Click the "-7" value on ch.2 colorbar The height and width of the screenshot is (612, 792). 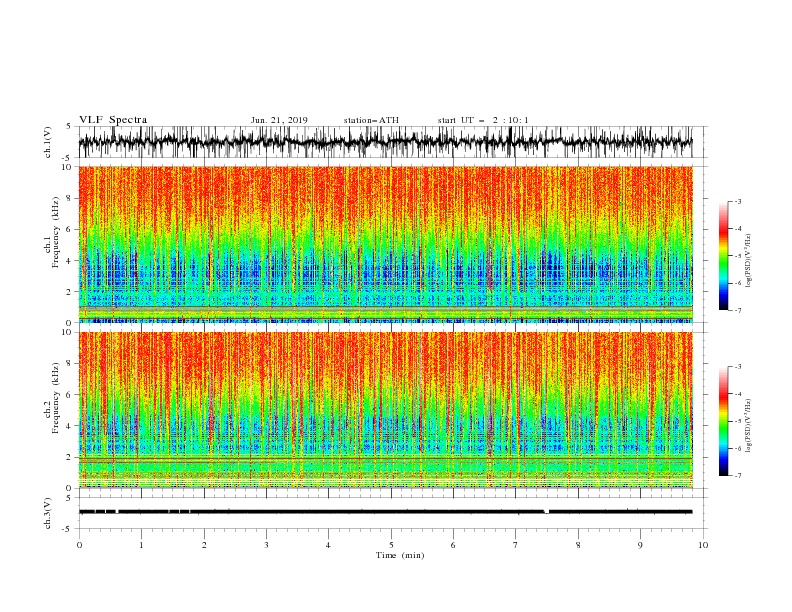click(x=738, y=476)
